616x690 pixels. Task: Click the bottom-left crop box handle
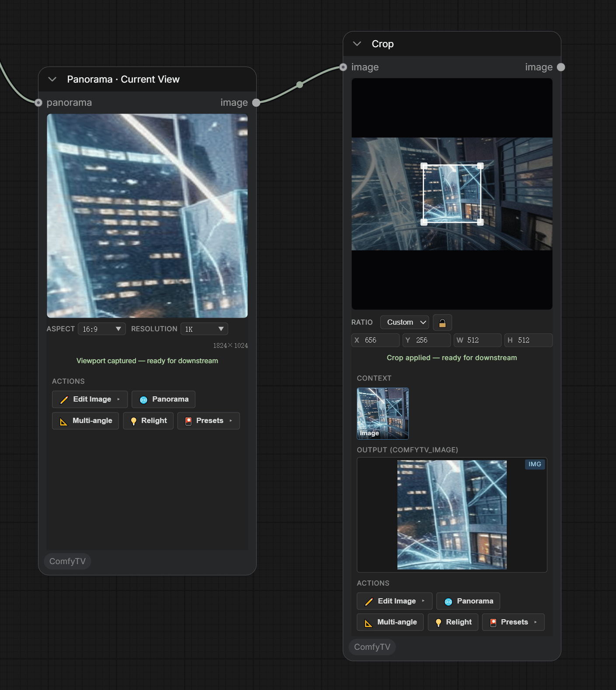coord(424,222)
